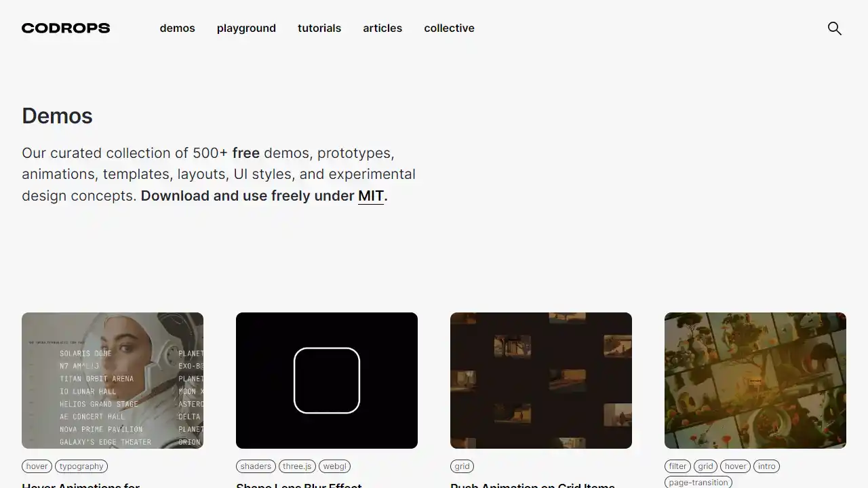Open the Shape Lens Blur Effect demo
The width and height of the screenshot is (868, 488).
pos(298,487)
